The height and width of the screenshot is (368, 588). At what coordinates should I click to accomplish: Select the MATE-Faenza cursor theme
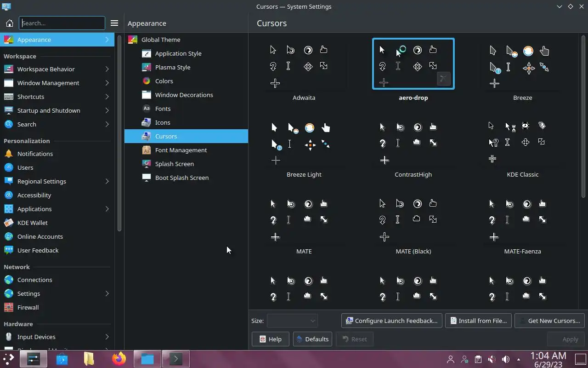click(522, 224)
